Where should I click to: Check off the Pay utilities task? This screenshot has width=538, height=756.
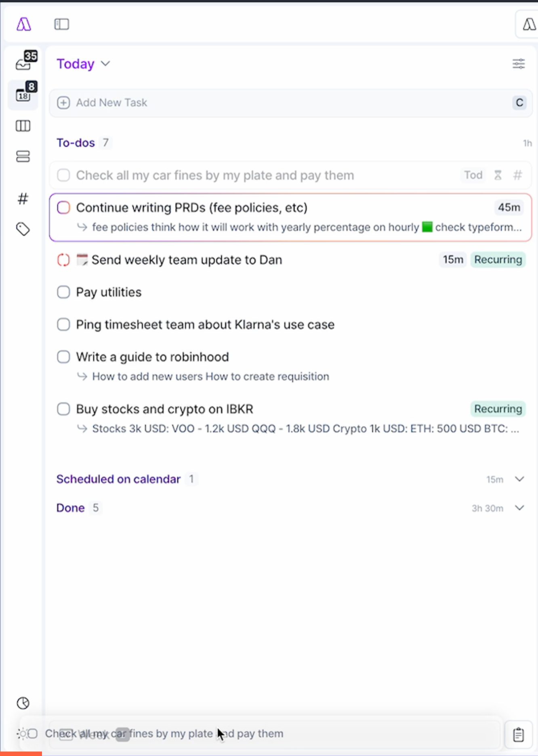63,292
